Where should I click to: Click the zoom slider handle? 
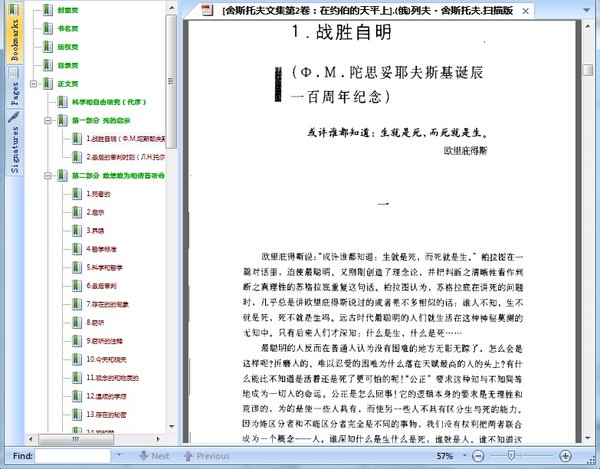[x=511, y=455]
